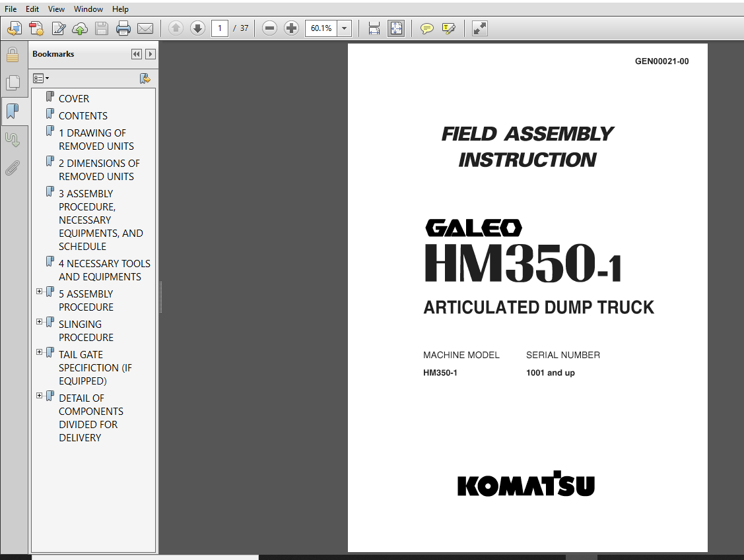Expand the TAIL GATE SPECIFICTION bookmark
Viewport: 744px width, 560px height.
[40, 352]
